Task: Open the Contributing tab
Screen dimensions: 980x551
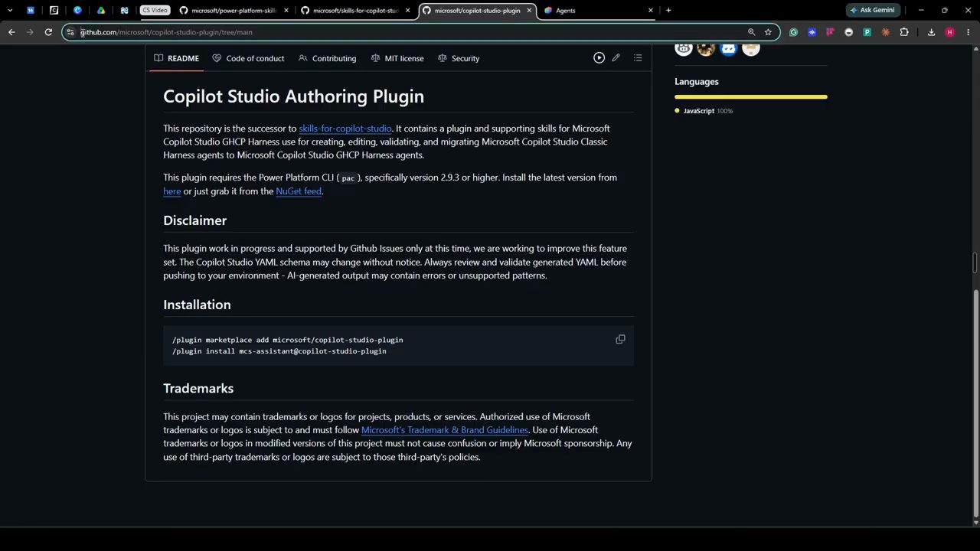Action: [327, 58]
